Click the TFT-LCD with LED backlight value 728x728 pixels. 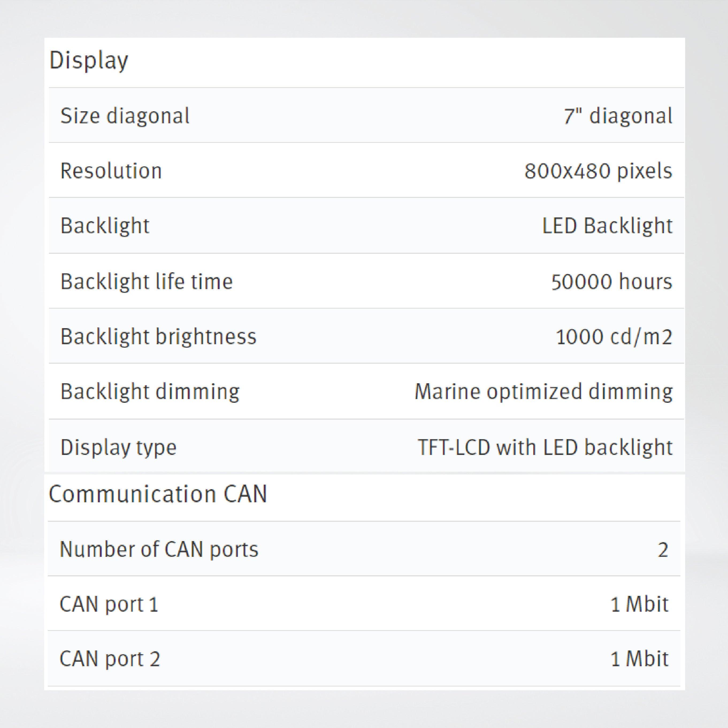tap(545, 447)
